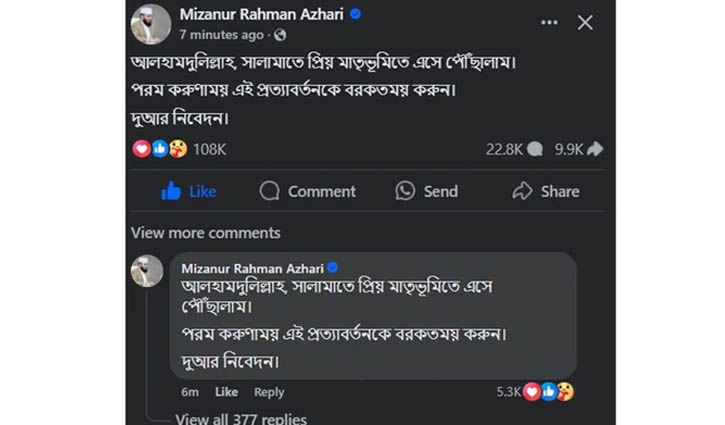This screenshot has height=425, width=725.
Task: Click the commenter's profile avatar
Action: tap(147, 271)
